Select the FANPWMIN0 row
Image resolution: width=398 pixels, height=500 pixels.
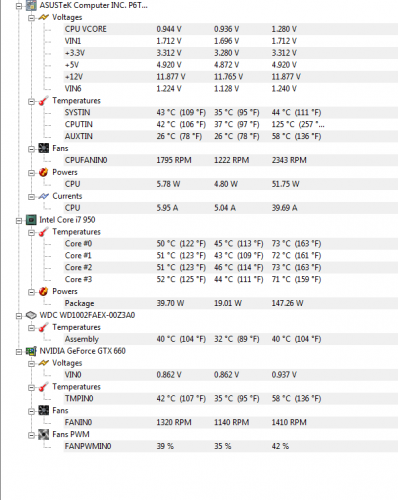(x=230, y=446)
